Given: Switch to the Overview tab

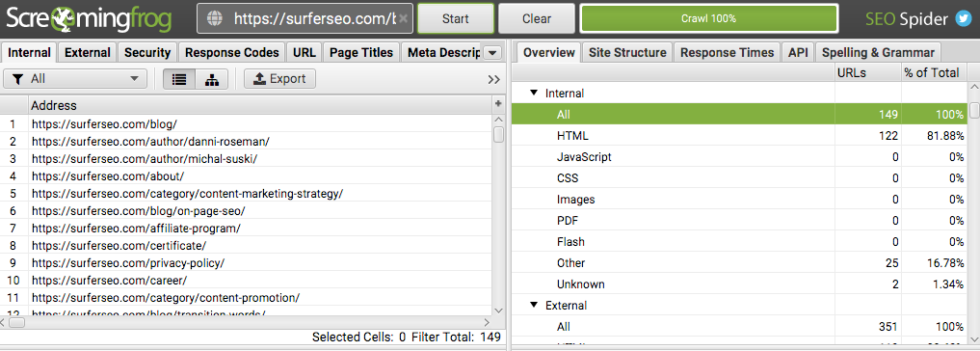Looking at the screenshot, I should (548, 53).
